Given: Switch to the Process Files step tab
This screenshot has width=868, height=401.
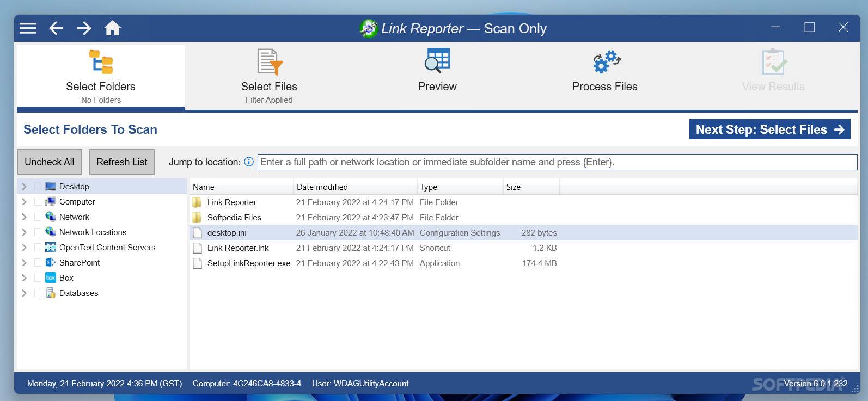Looking at the screenshot, I should (605, 77).
